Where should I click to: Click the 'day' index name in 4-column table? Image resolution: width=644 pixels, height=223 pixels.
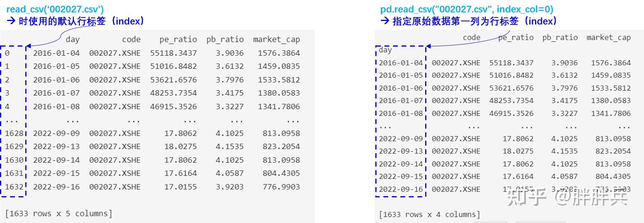[x=385, y=50]
